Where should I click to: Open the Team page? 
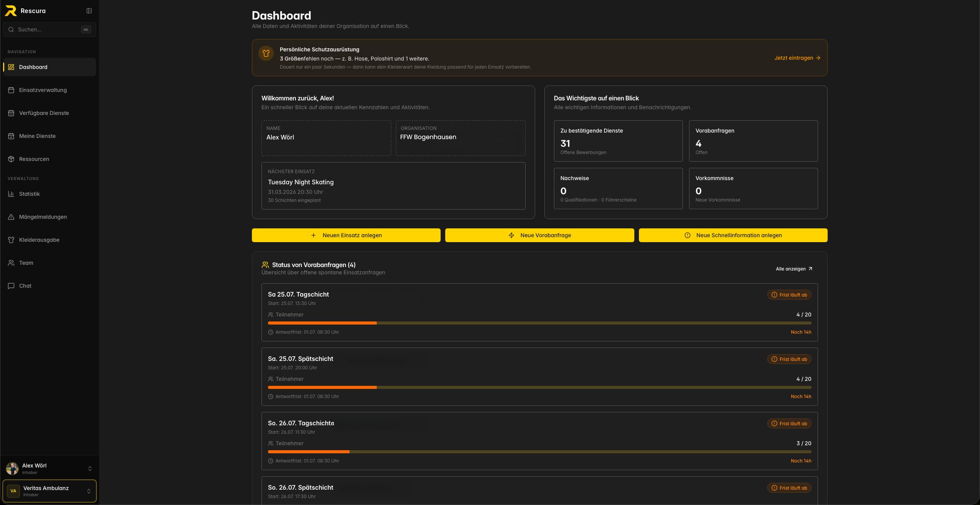(49, 263)
